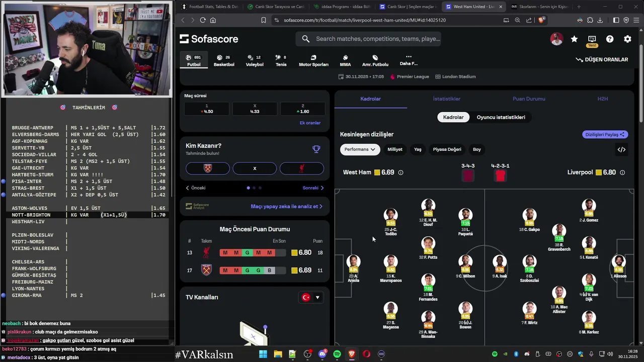Open File Explorer from the taskbar
Image resolution: width=644 pixels, height=362 pixels.
click(x=278, y=354)
